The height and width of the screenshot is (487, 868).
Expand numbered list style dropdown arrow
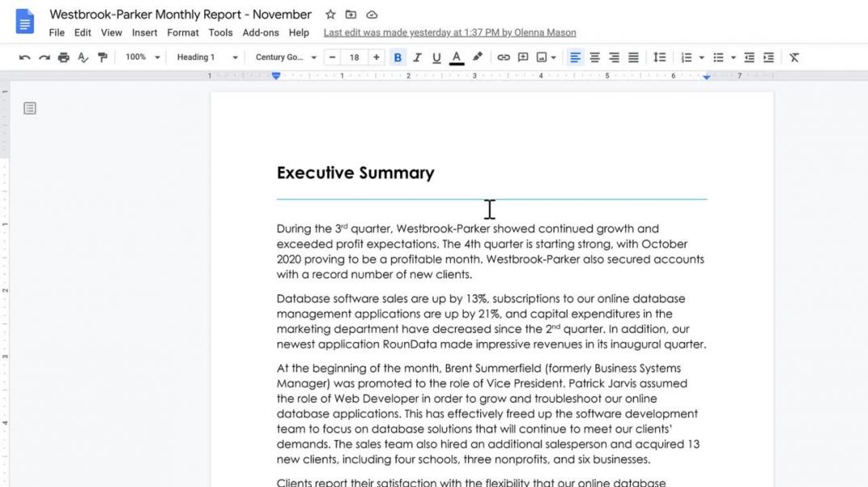(x=701, y=57)
